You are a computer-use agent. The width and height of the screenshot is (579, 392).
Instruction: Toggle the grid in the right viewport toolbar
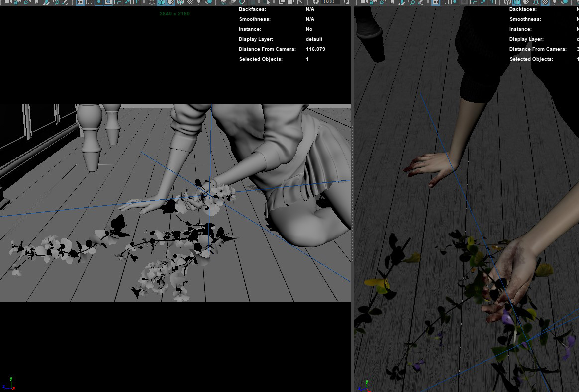coord(435,2)
